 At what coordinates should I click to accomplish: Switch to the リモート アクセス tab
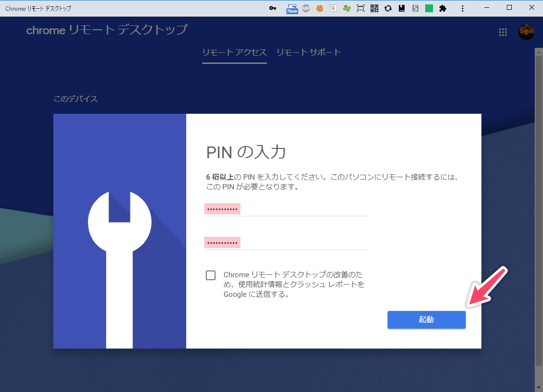tap(235, 53)
